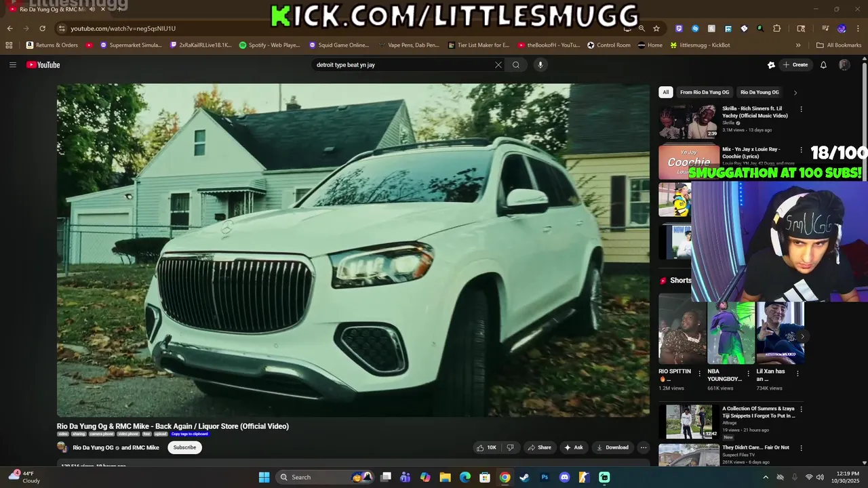Show next Shorts with arrow
This screenshot has height=488, width=868.
pos(802,336)
